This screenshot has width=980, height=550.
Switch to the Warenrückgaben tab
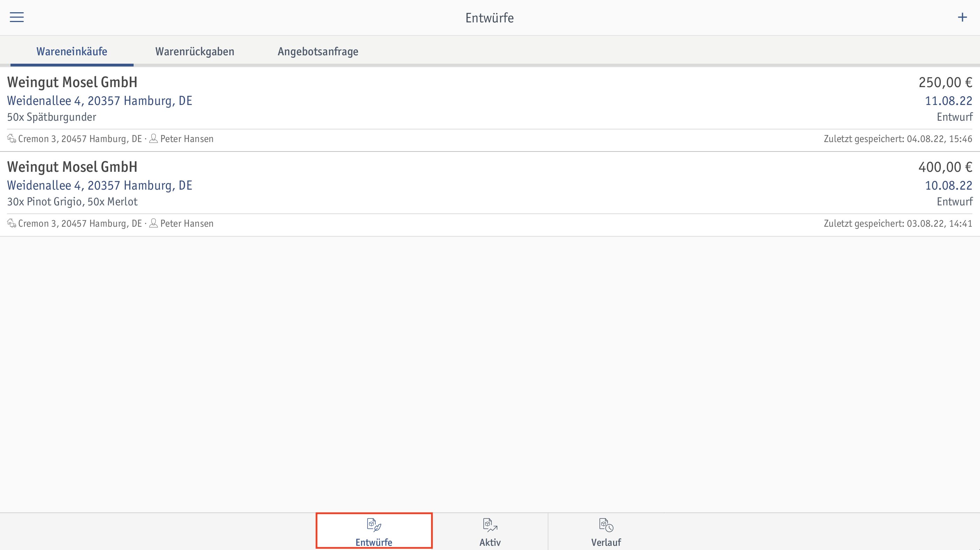click(195, 51)
